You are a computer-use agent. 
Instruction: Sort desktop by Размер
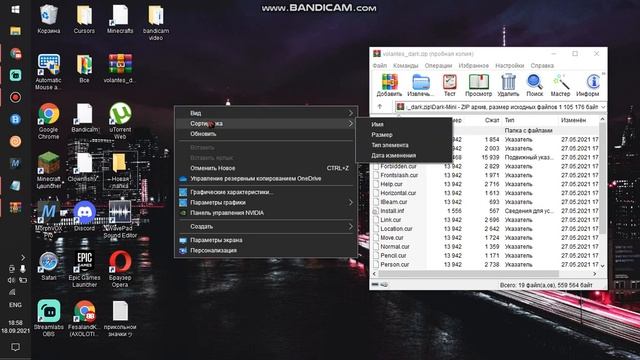(404, 135)
